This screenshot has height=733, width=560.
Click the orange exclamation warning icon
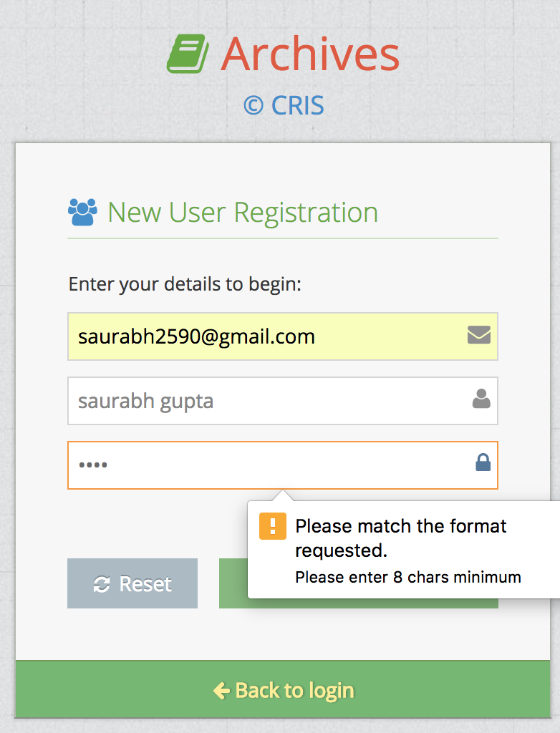click(x=273, y=526)
